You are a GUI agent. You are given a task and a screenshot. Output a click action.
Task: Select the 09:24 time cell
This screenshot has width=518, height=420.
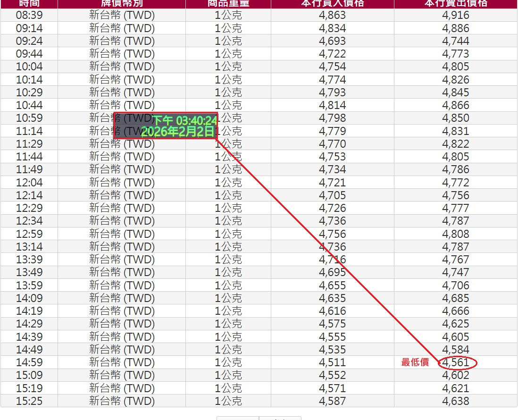coord(29,41)
